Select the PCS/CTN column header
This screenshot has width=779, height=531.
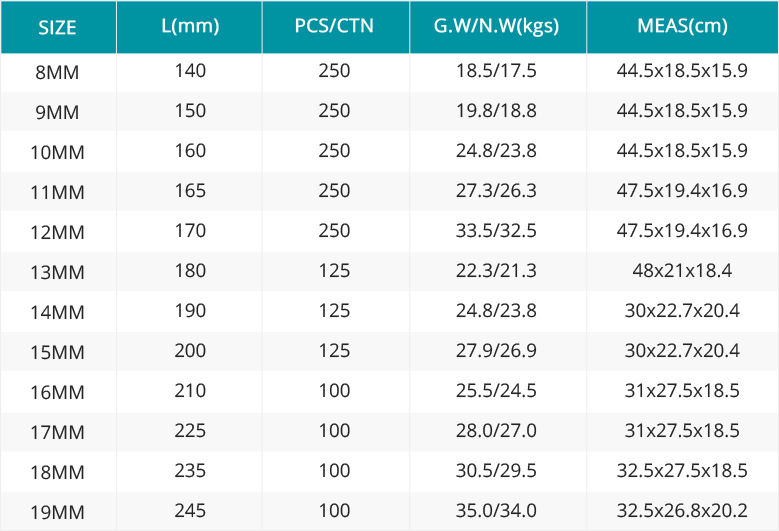(x=334, y=26)
